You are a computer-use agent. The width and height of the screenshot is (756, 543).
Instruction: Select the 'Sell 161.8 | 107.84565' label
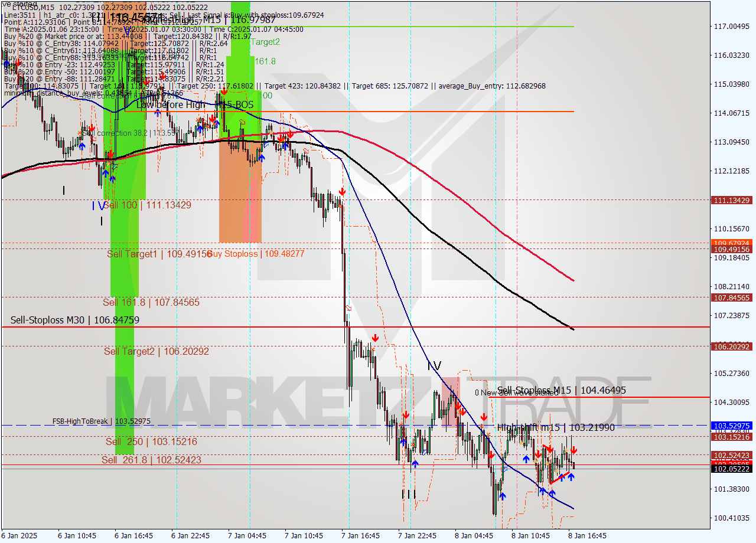click(151, 302)
